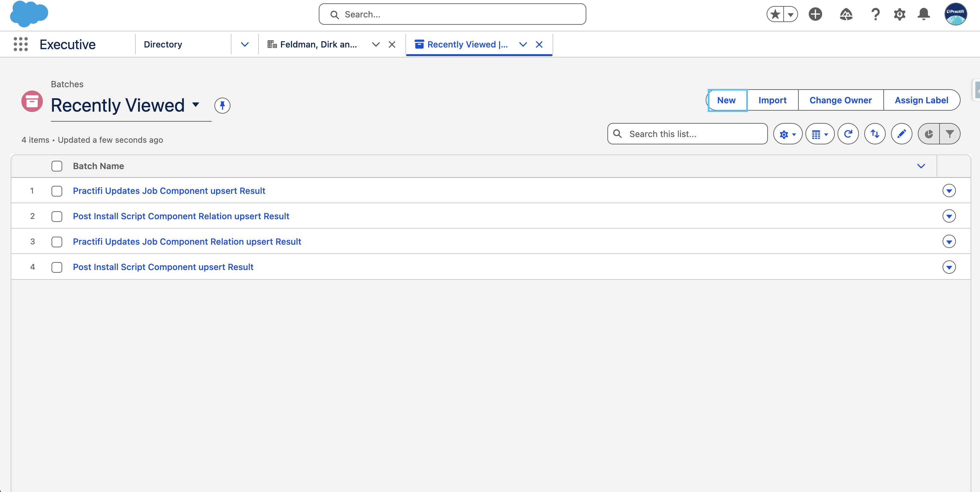Click the Executive app name
The image size is (980, 492).
click(68, 44)
